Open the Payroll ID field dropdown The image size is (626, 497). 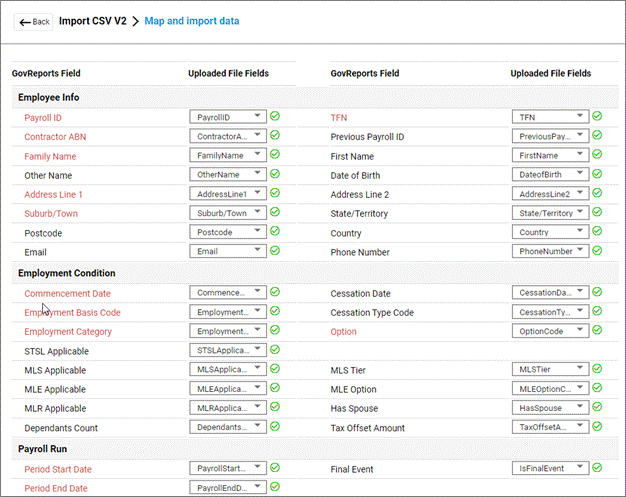click(228, 117)
